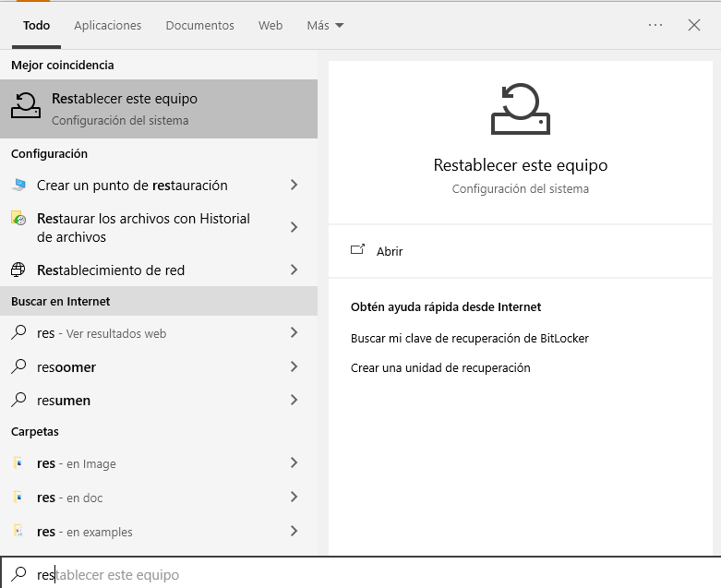Click the large reset PC icon in preview pane
The width and height of the screenshot is (721, 588).
[520, 109]
